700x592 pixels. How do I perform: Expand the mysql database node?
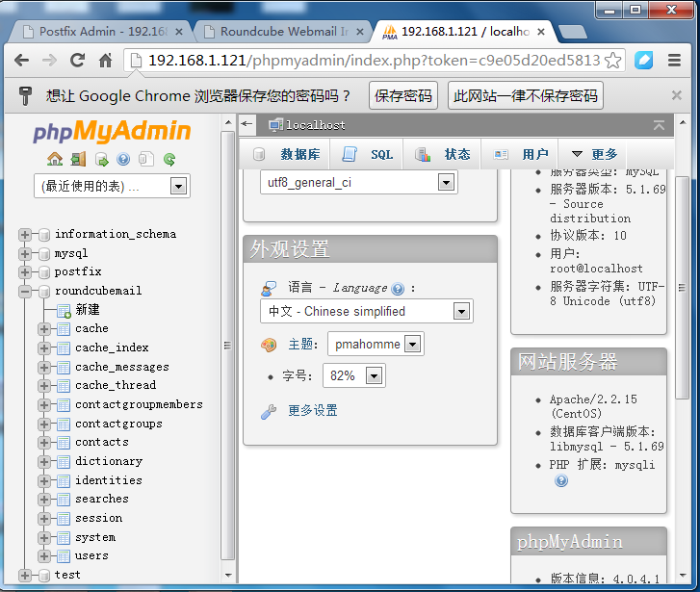[x=25, y=253]
